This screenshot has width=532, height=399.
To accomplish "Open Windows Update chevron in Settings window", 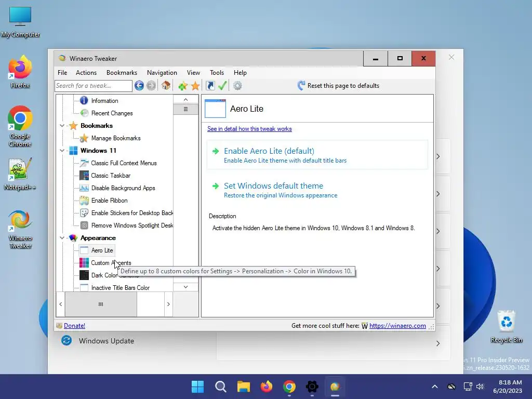I will point(438,343).
